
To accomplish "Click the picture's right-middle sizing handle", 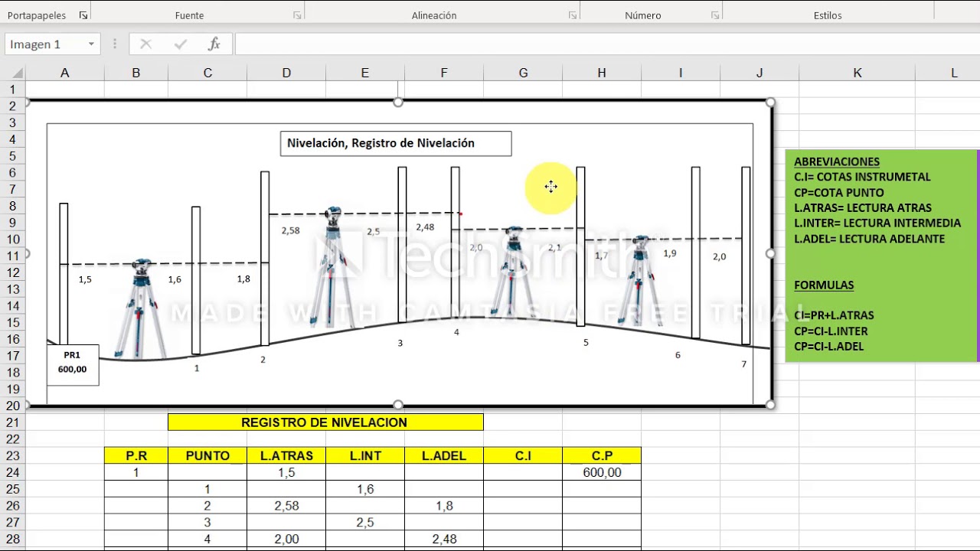I will pos(770,253).
